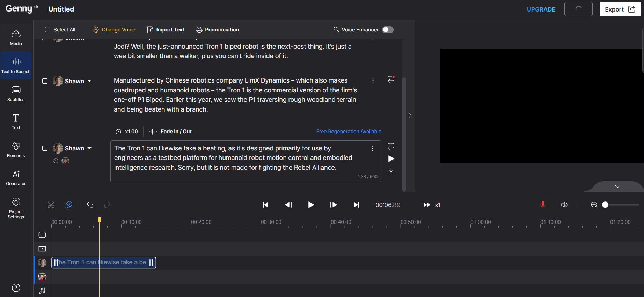Open the AI Generator panel
The width and height of the screenshot is (644, 297).
pyautogui.click(x=16, y=178)
